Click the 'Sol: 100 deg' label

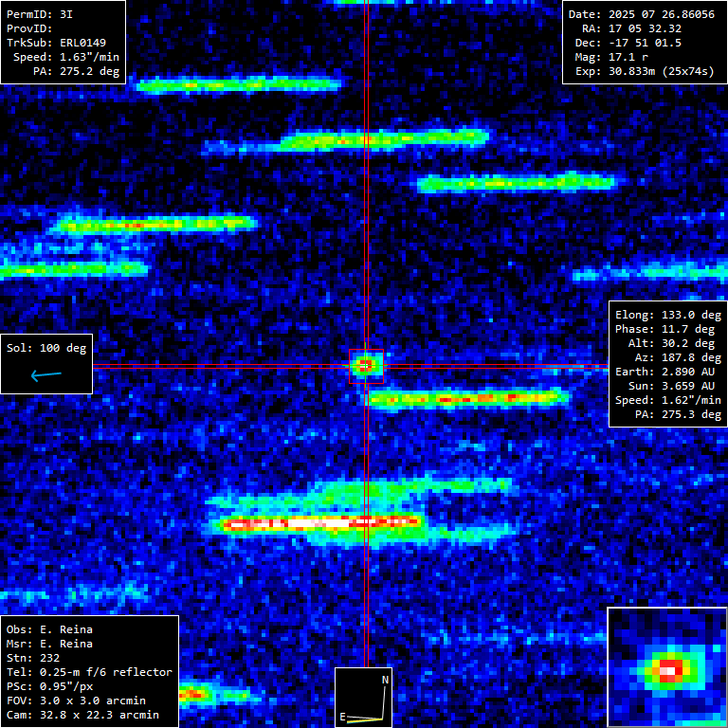click(46, 348)
